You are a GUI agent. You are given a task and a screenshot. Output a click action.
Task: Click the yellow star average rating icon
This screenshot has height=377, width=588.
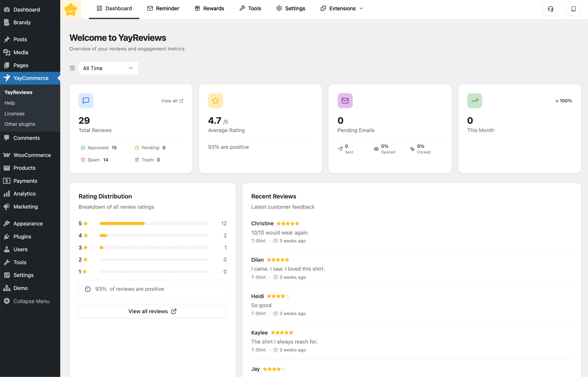coord(215,101)
